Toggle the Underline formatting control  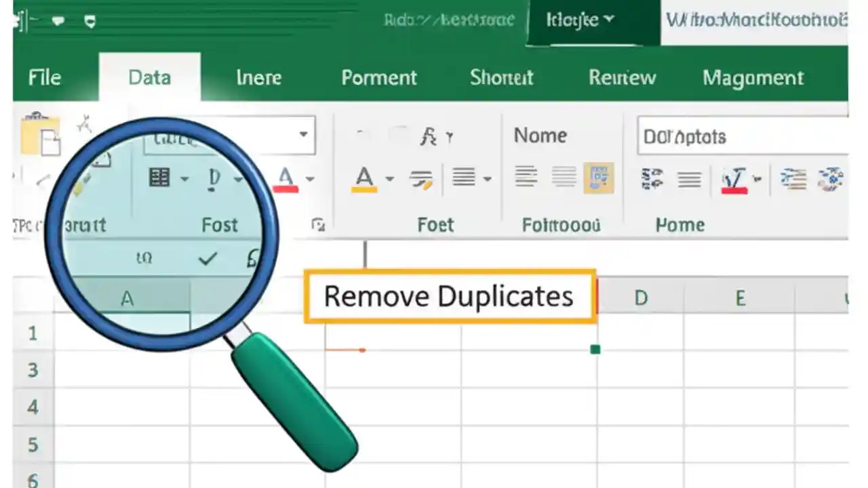click(213, 177)
